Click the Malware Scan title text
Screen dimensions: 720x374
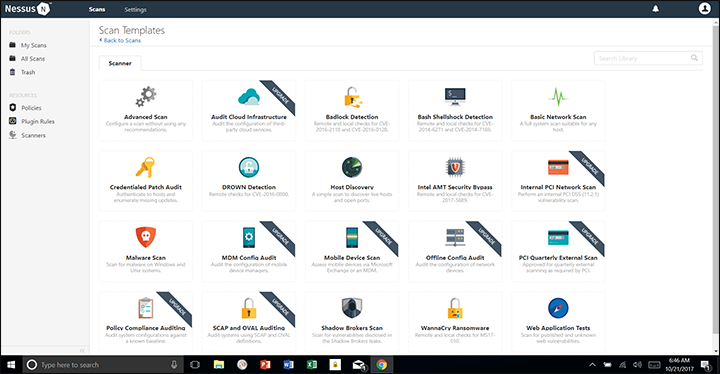pyautogui.click(x=146, y=258)
